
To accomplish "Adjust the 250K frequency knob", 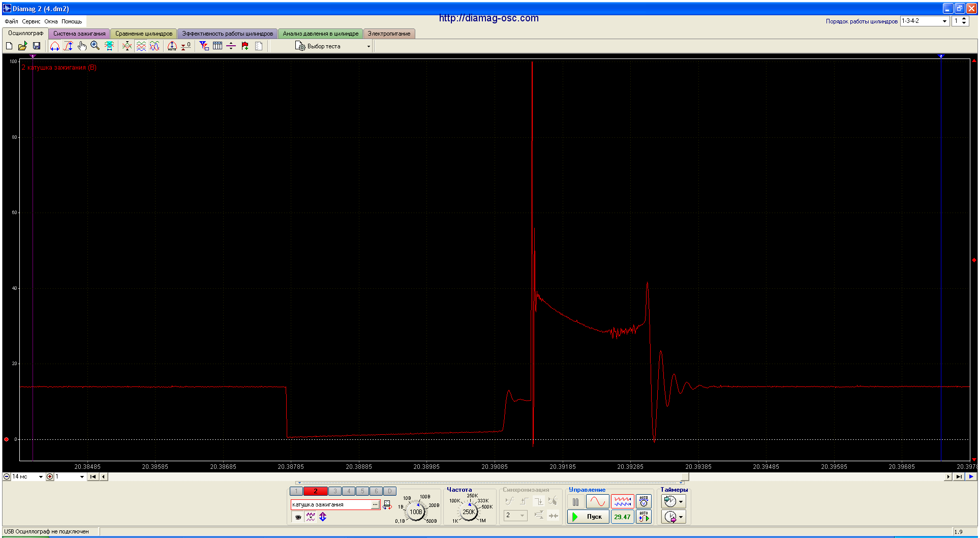I will pos(469,512).
